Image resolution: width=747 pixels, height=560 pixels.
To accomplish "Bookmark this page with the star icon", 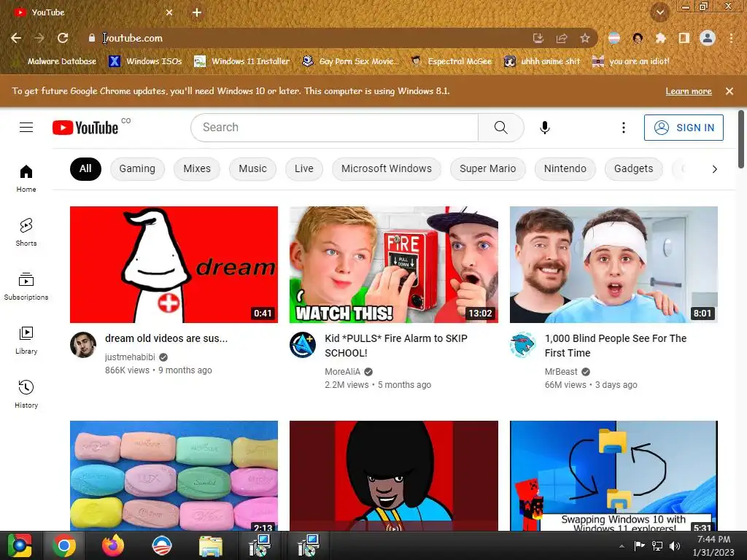I will [x=585, y=38].
